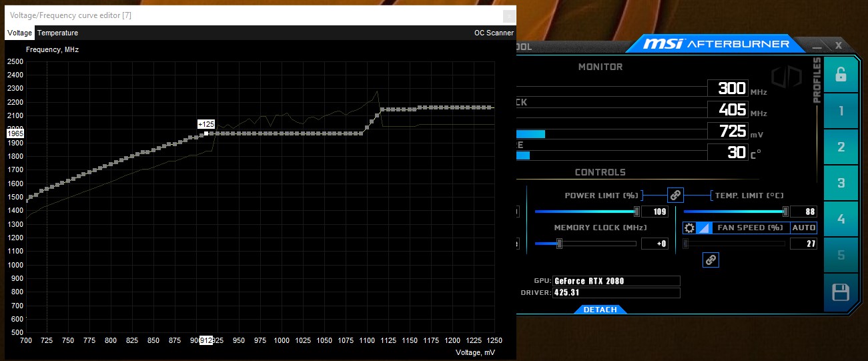868x361 pixels.
Task: Click the FAN SPEED (%) label
Action: [750, 228]
